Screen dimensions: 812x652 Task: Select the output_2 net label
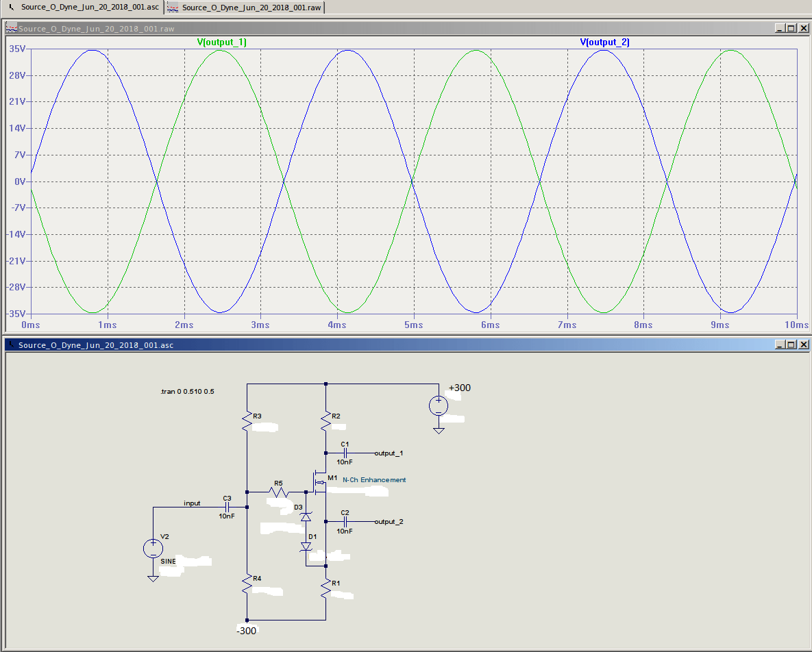(x=389, y=522)
